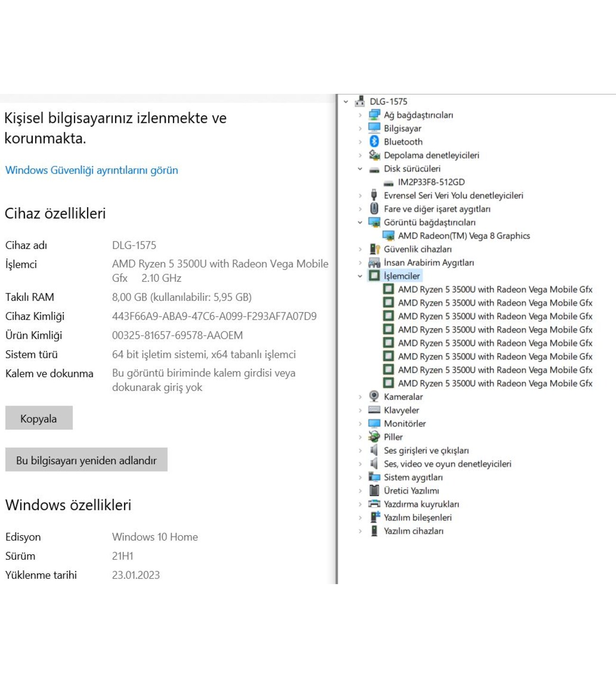Expand the Ağ bağdaştırıcıları node

(360, 115)
